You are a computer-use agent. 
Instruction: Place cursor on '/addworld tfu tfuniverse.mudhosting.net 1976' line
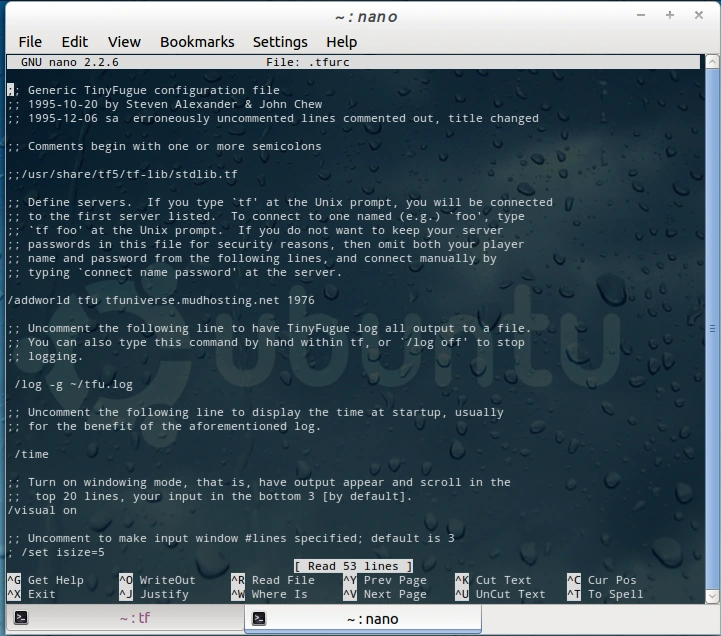pyautogui.click(x=161, y=300)
